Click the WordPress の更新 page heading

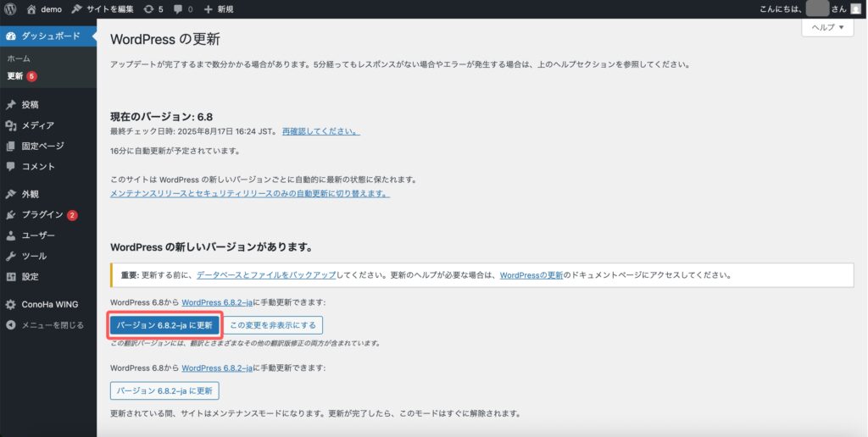pos(165,39)
